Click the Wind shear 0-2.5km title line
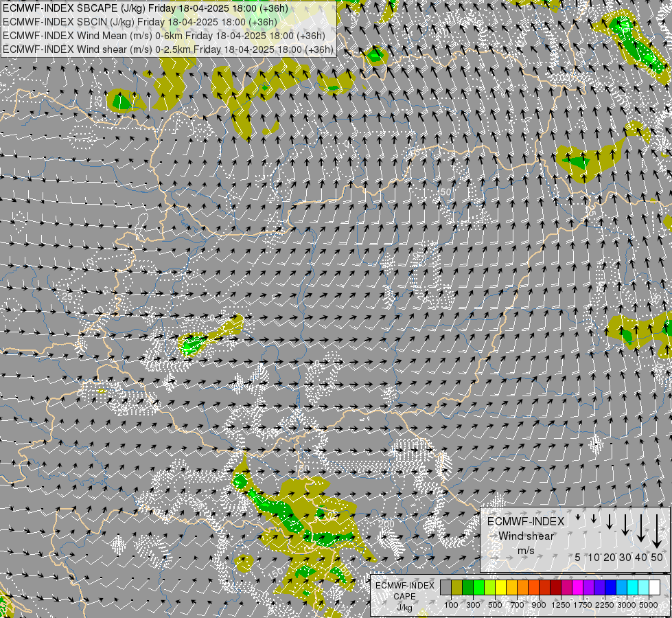This screenshot has height=618, width=672. (x=168, y=49)
